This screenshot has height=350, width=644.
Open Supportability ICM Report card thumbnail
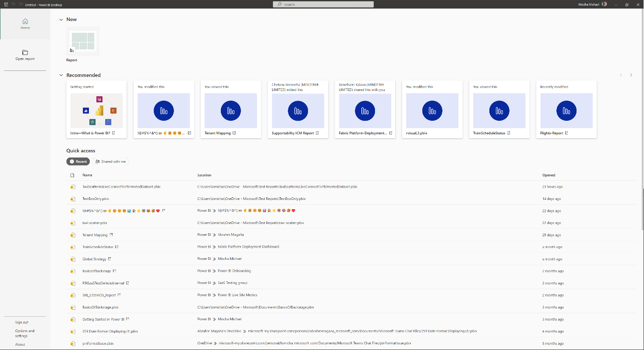point(298,111)
